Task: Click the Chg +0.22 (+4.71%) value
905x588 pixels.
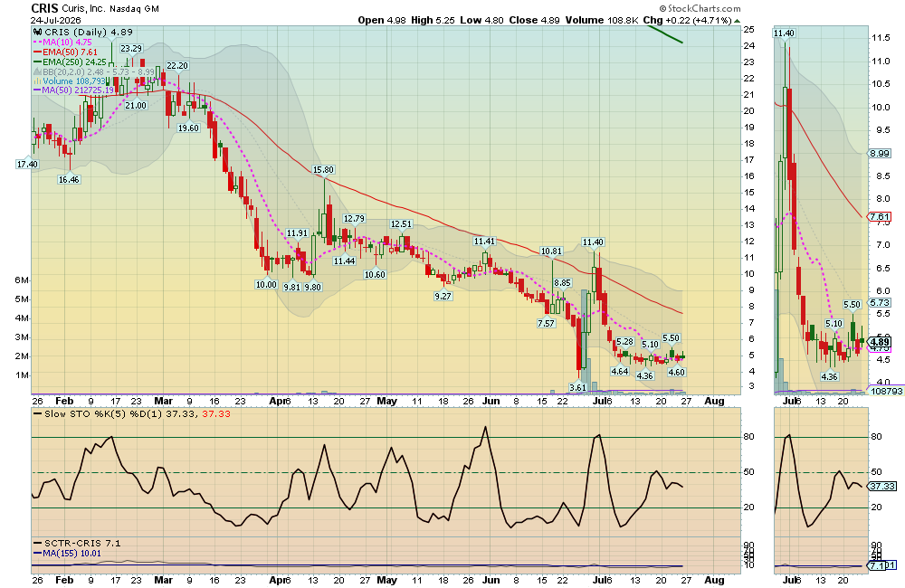Action: pos(688,20)
